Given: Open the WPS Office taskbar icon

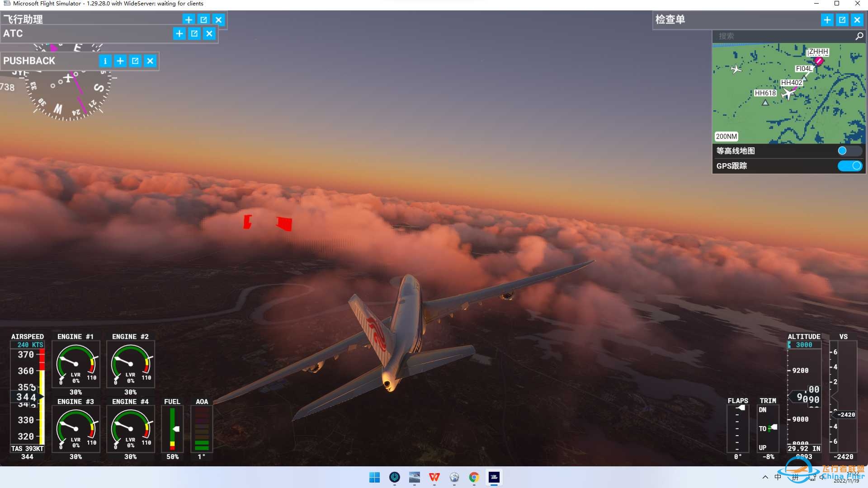Looking at the screenshot, I should coord(434,477).
